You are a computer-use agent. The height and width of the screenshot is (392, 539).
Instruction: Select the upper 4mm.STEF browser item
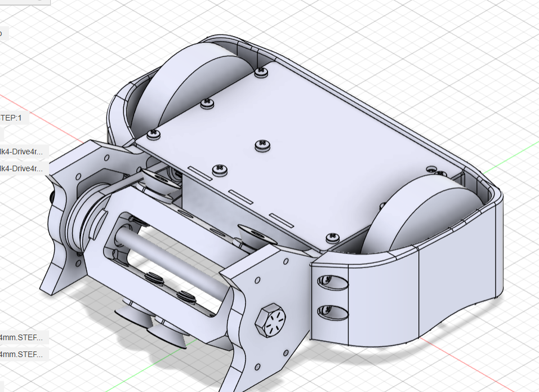23,337
